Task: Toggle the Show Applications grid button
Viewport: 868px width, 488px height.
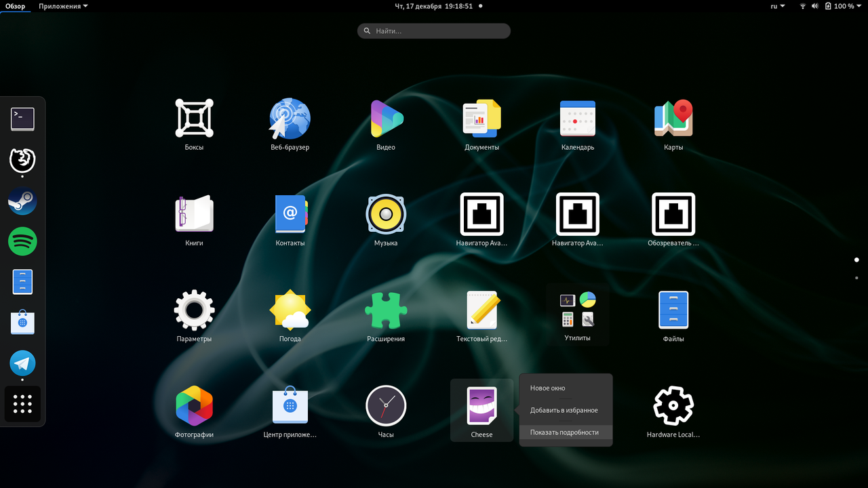Action: (x=22, y=404)
